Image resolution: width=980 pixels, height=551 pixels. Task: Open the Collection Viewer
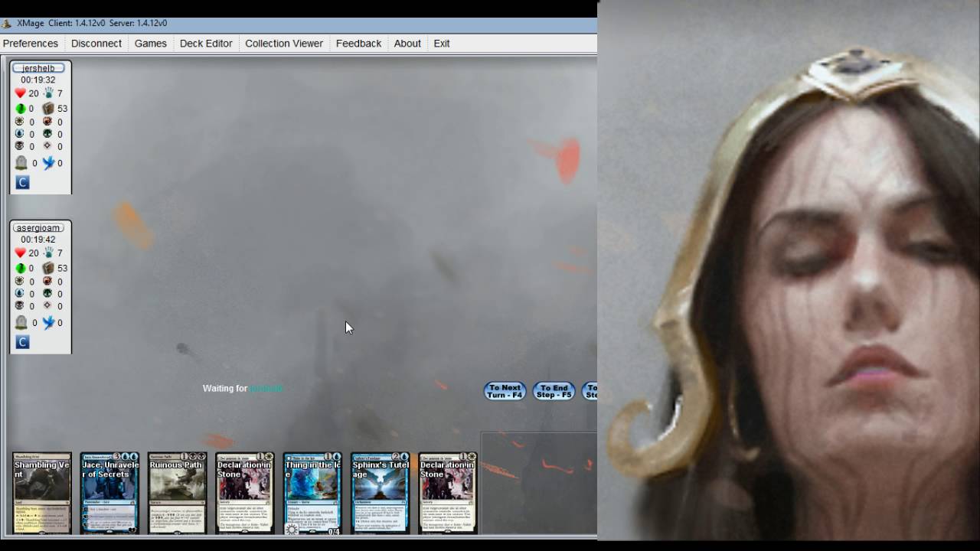click(x=284, y=44)
